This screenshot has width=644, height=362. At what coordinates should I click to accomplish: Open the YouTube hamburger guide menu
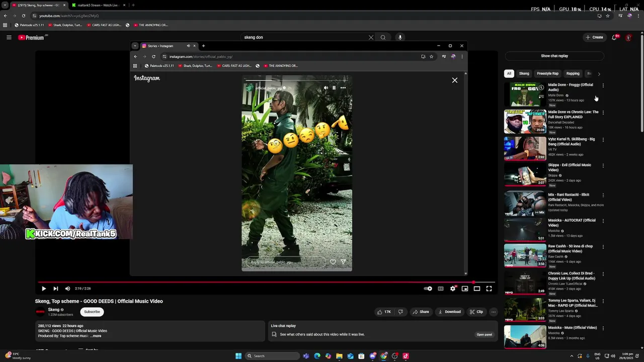tap(9, 37)
